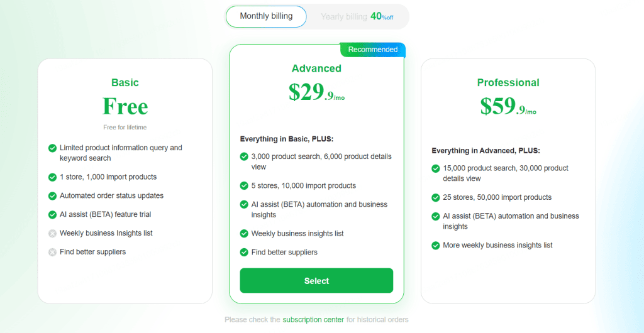Viewport: 644px width, 333px height.
Task: Click checkmark beside 15,000 product search
Action: [x=436, y=168]
